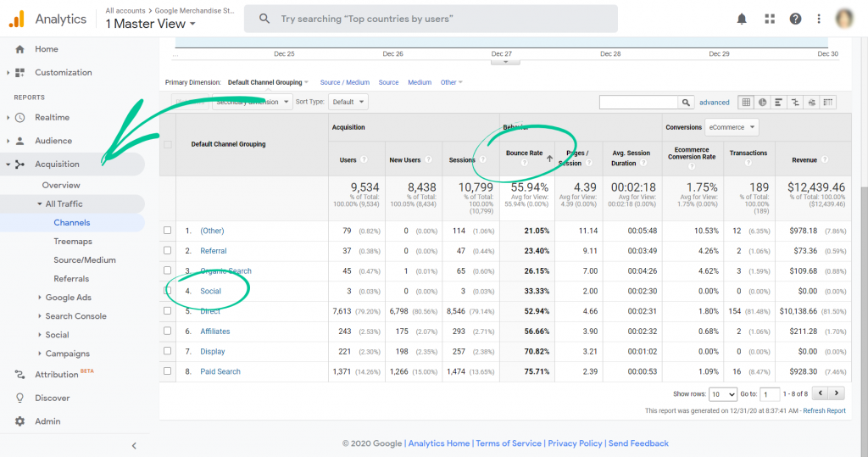
Task: Switch to the Percentage pie chart view icon
Action: click(762, 103)
